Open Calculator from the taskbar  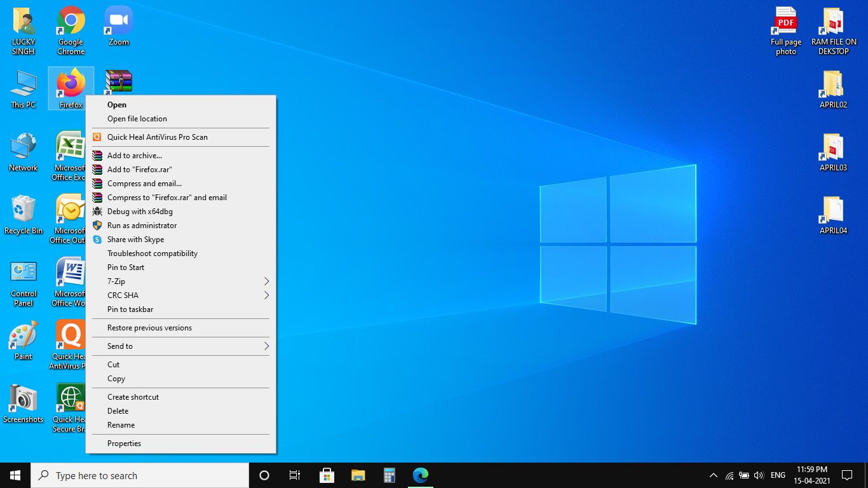389,475
